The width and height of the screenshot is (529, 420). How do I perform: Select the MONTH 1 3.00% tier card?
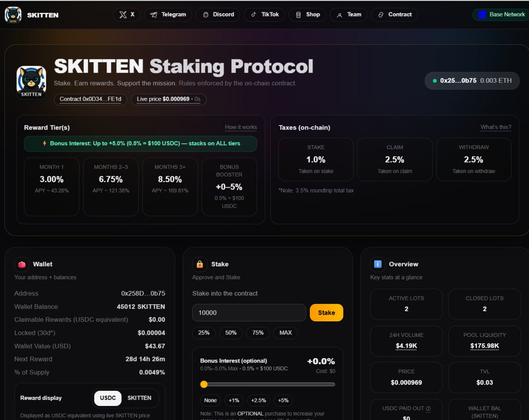click(x=52, y=187)
